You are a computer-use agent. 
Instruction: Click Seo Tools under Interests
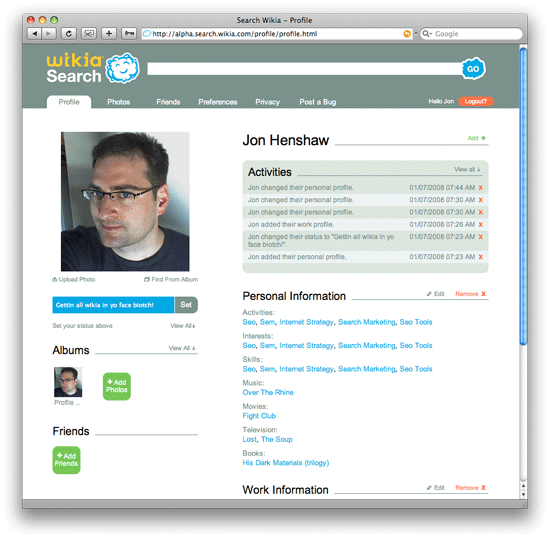pyautogui.click(x=416, y=345)
